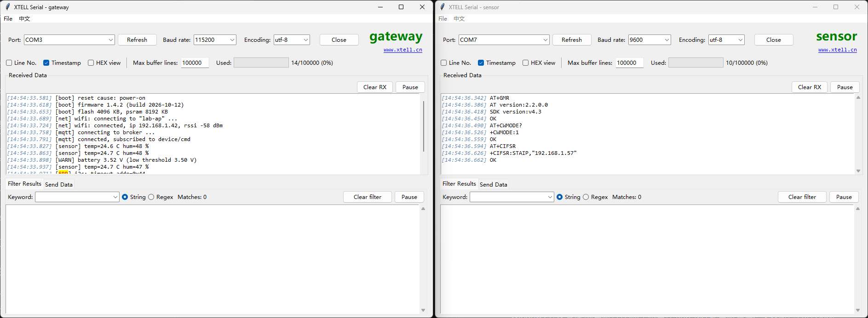Maximize the gateway window

tap(401, 7)
